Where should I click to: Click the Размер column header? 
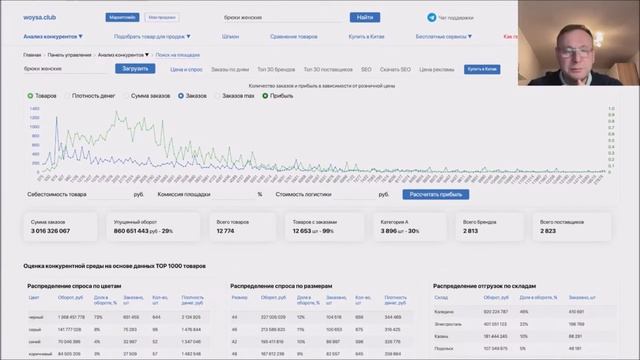click(x=240, y=298)
